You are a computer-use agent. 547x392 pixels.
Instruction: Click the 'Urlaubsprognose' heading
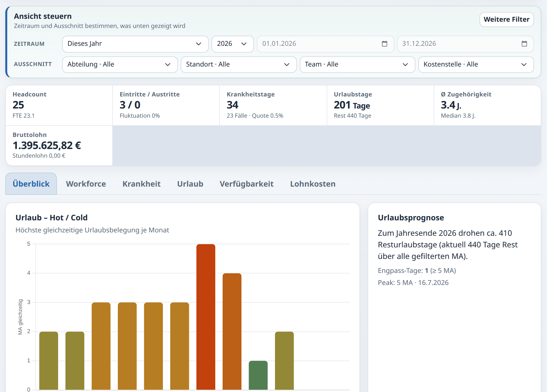coord(411,218)
